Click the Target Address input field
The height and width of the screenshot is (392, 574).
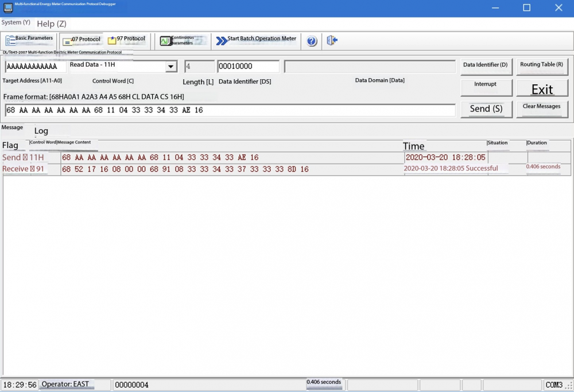36,67
